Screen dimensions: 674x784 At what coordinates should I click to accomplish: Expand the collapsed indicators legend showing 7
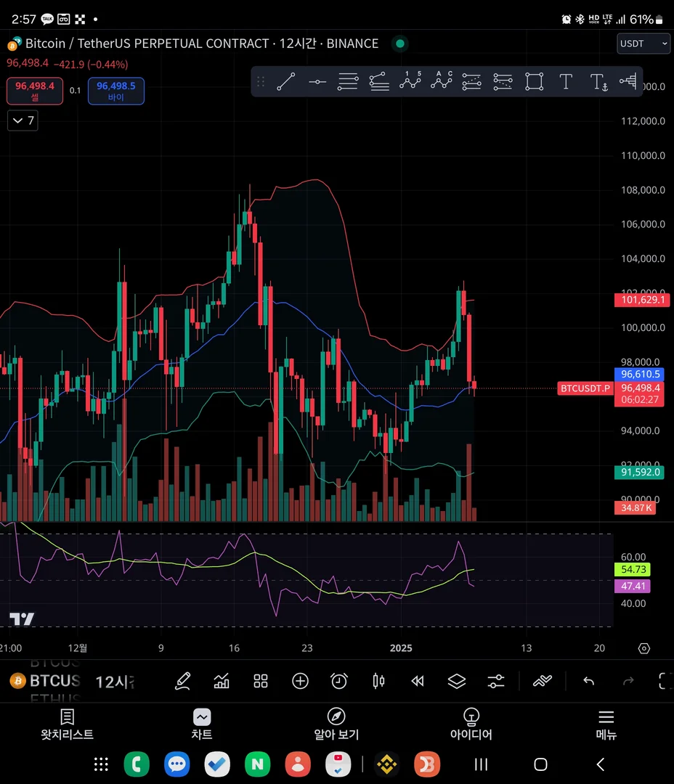pos(23,121)
